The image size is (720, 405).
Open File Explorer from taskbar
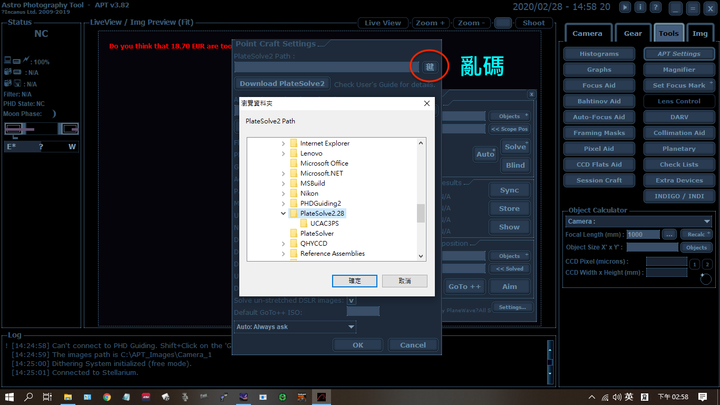click(68, 397)
